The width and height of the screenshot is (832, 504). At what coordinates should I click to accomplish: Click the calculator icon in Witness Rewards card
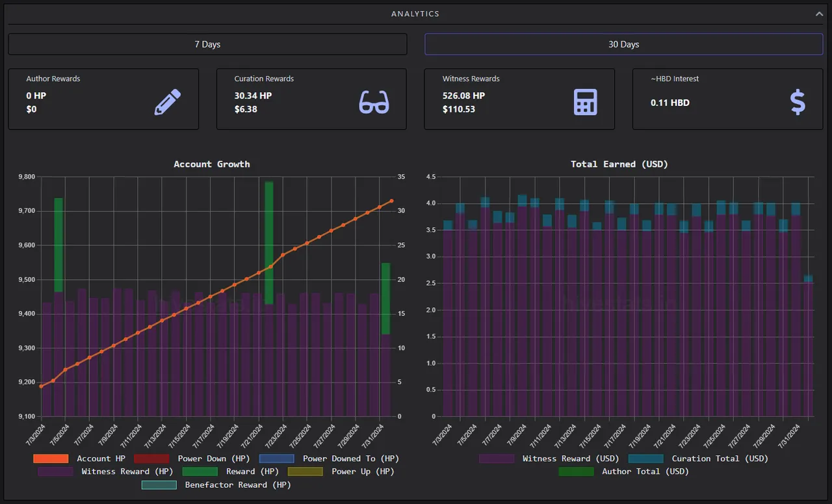[x=585, y=102]
